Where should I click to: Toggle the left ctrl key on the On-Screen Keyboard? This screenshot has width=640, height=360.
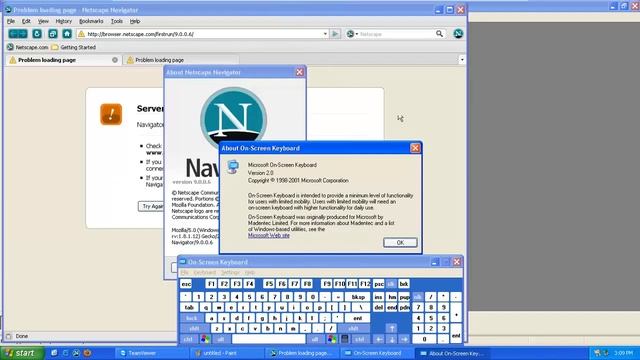(x=188, y=339)
